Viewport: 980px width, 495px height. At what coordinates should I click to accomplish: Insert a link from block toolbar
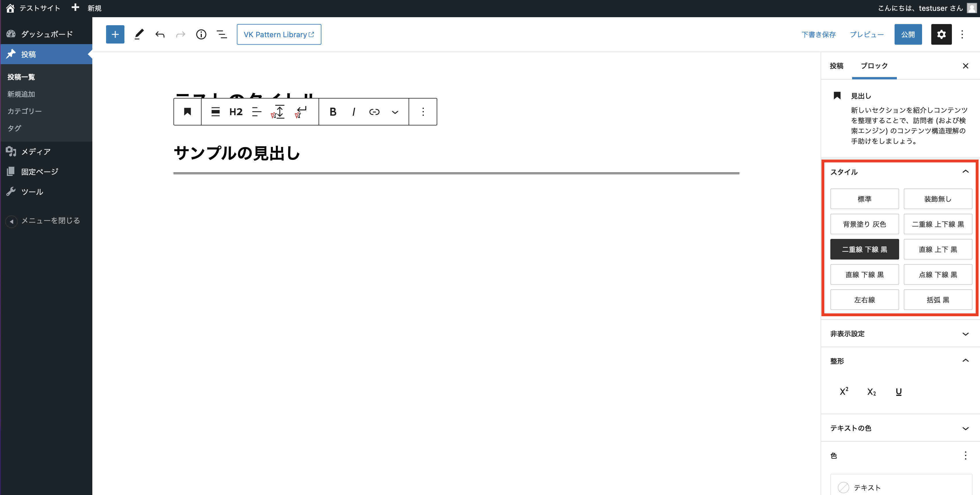click(x=374, y=112)
